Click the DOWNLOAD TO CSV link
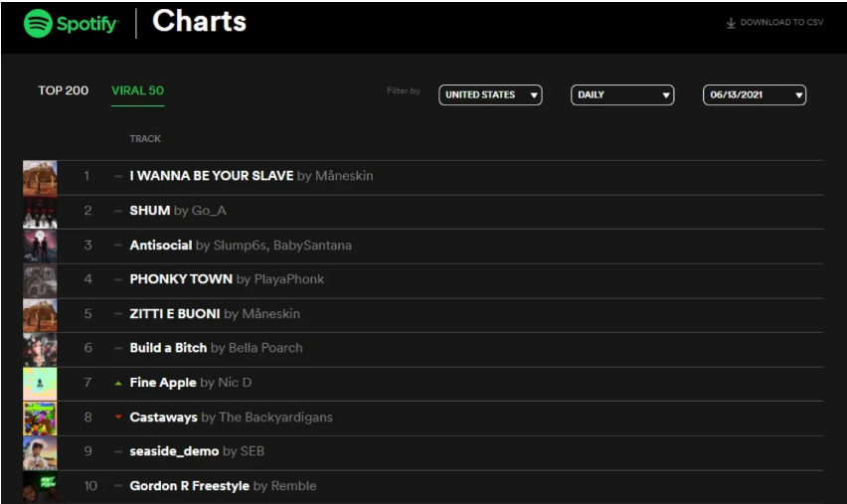This screenshot has width=847, height=504. tap(781, 23)
